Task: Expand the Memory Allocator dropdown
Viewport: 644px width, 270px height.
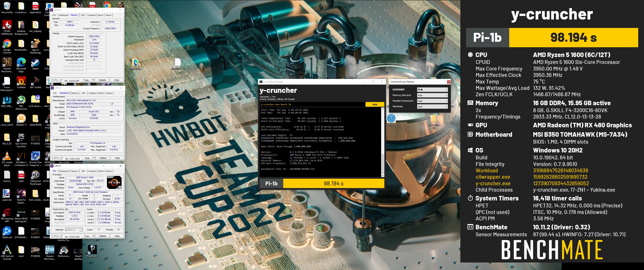Action: (x=432, y=95)
